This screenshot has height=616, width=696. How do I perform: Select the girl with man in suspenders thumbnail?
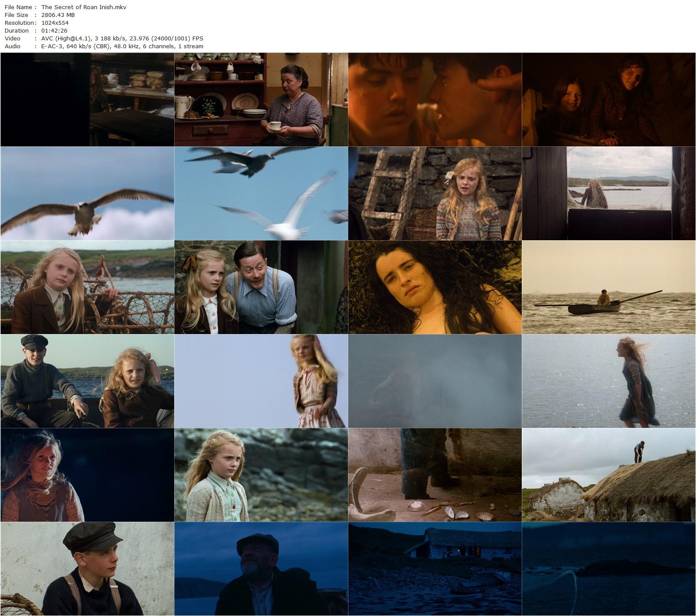[261, 287]
